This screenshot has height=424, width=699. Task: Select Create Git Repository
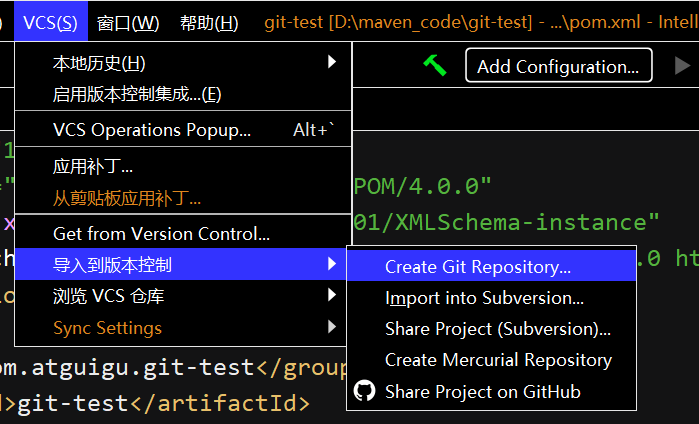coord(478,267)
